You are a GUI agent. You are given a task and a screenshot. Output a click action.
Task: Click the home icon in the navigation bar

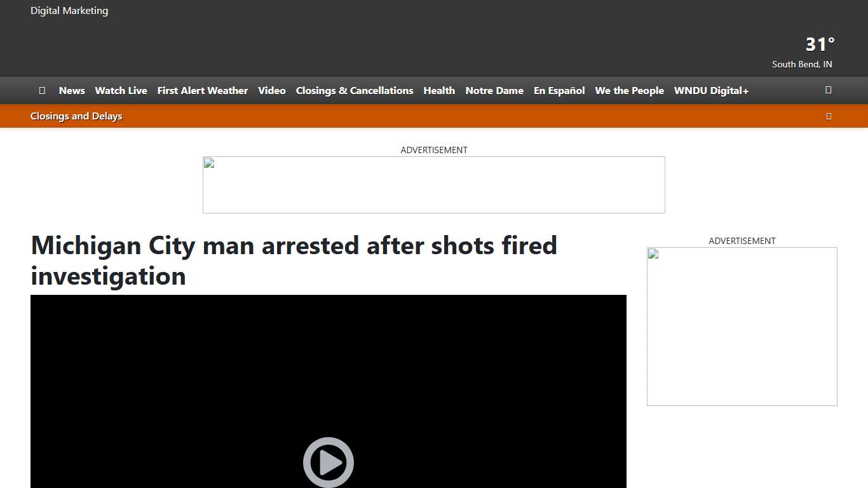(x=42, y=90)
